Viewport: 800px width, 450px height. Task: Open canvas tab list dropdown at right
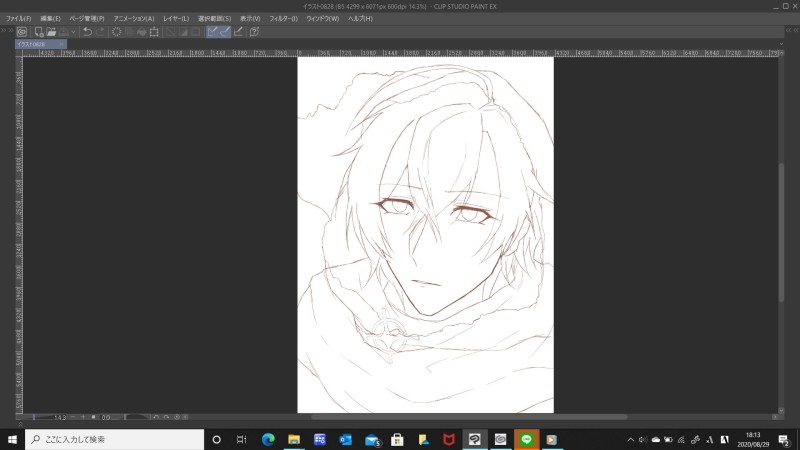(781, 44)
